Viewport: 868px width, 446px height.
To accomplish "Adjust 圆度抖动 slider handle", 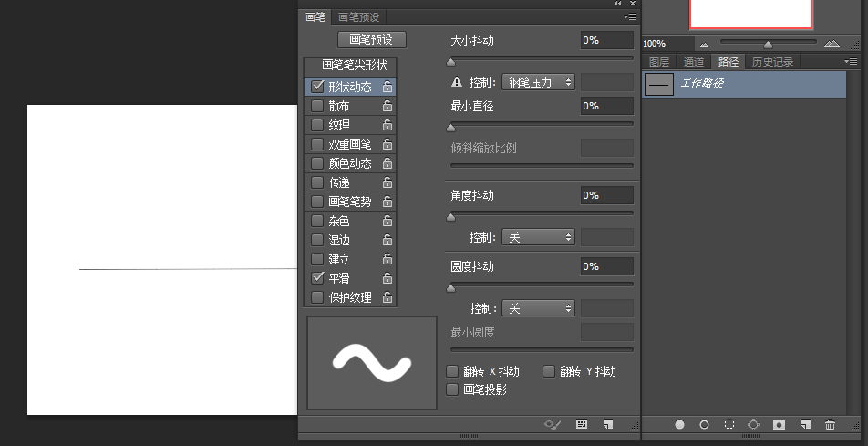I will (x=451, y=288).
